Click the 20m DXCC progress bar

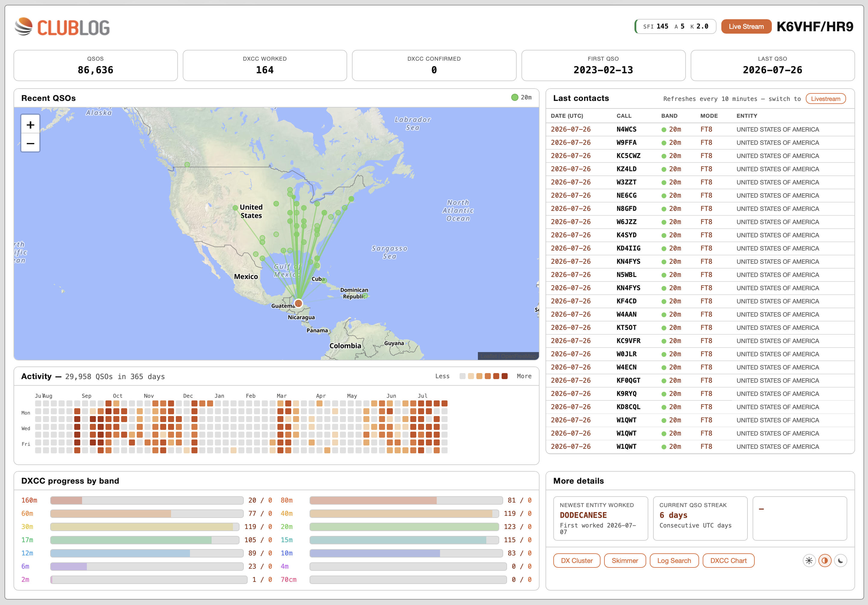pos(404,526)
